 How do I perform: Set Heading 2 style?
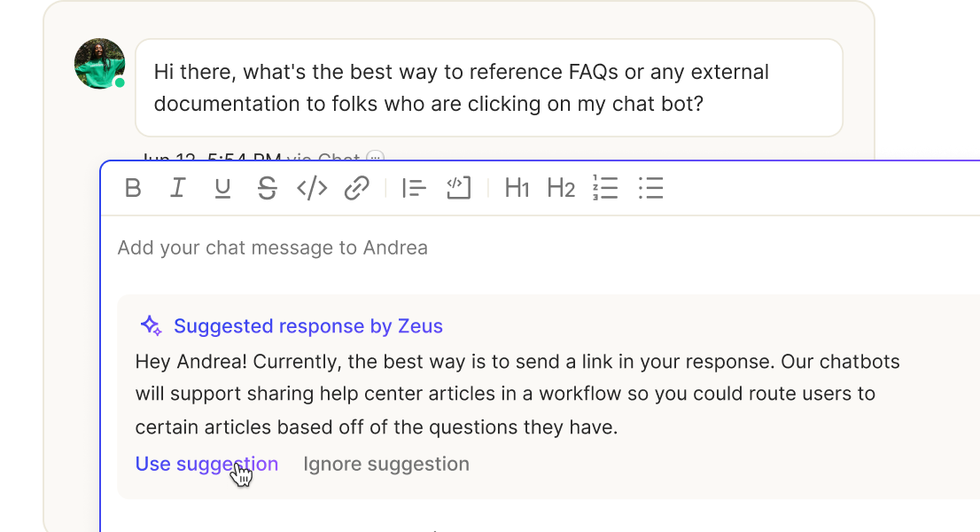click(x=561, y=188)
